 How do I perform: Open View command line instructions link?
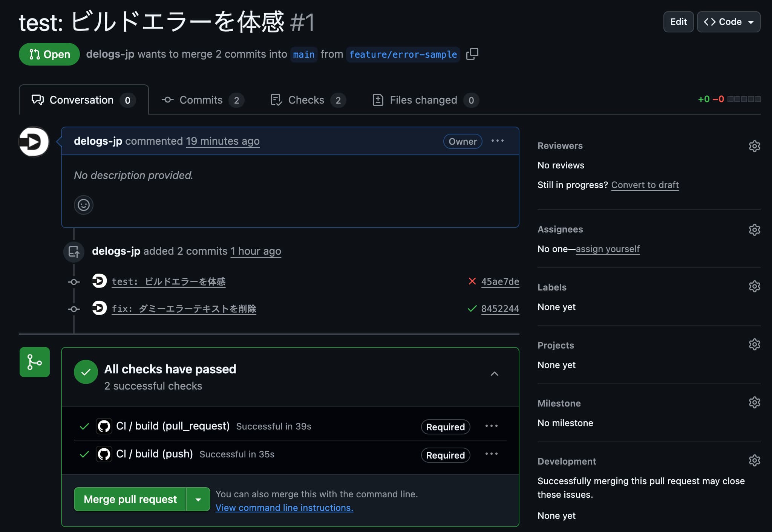click(284, 508)
